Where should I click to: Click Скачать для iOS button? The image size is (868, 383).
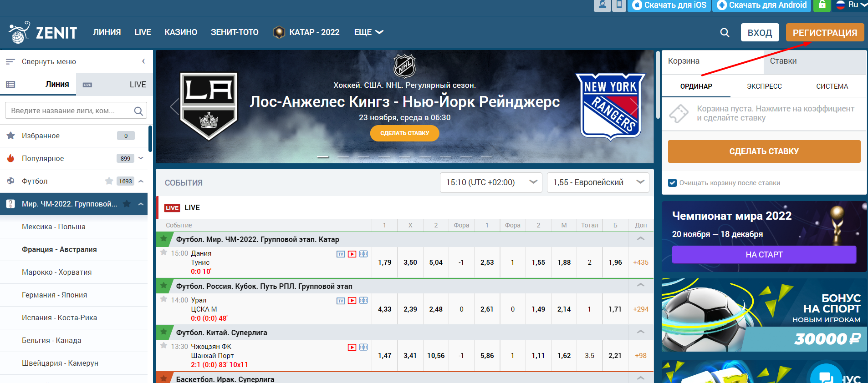point(669,5)
